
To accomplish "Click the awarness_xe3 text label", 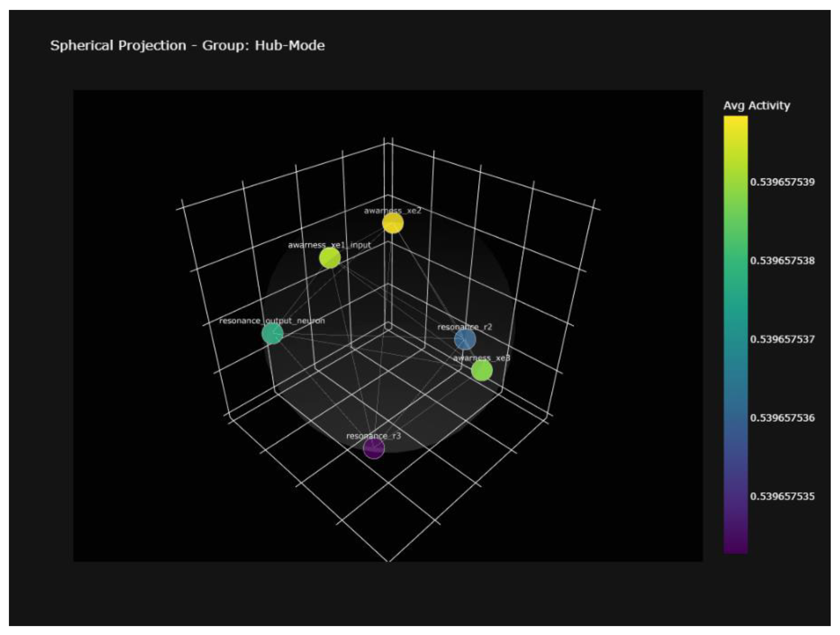I will tap(482, 358).
